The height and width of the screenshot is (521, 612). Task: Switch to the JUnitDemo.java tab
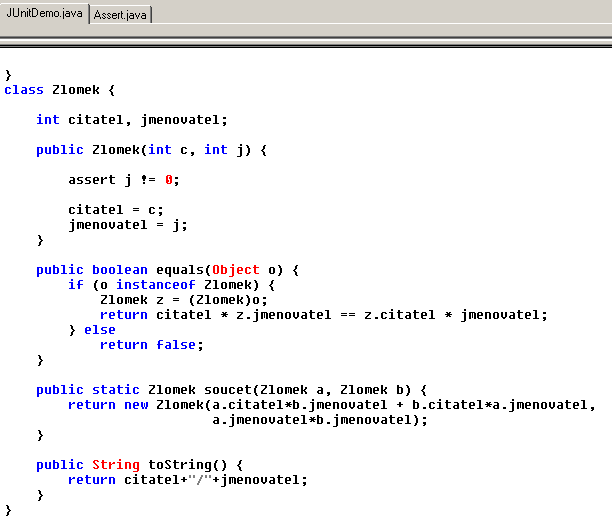(x=44, y=14)
